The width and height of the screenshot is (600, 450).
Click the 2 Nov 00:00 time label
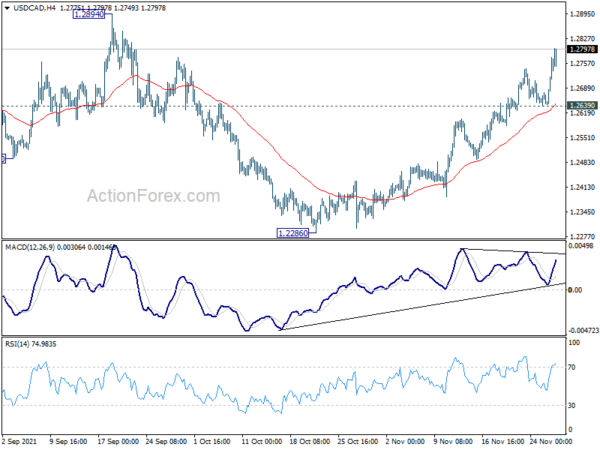coord(405,442)
